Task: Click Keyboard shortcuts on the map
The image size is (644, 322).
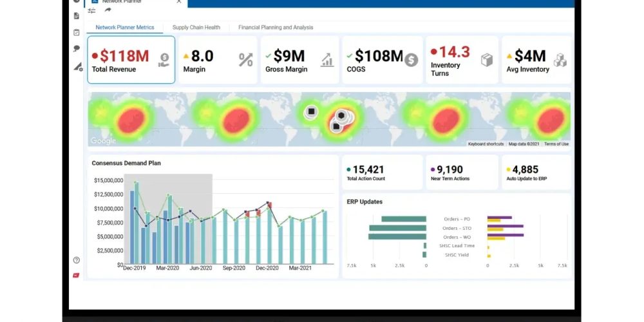Action: (x=486, y=144)
